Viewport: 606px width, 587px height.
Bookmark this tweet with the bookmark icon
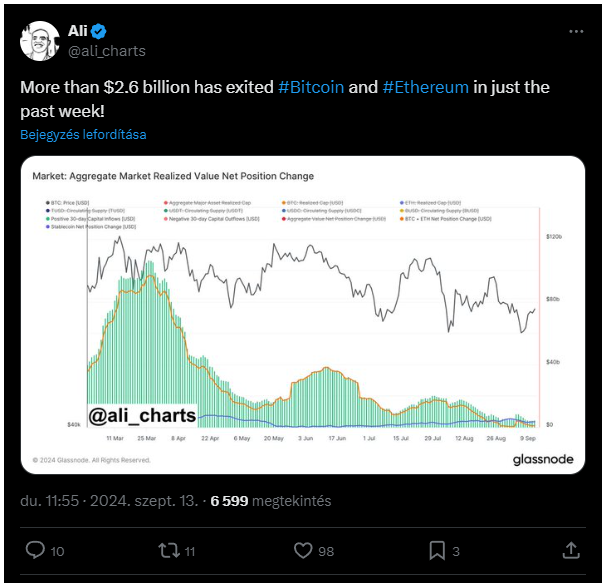437,551
